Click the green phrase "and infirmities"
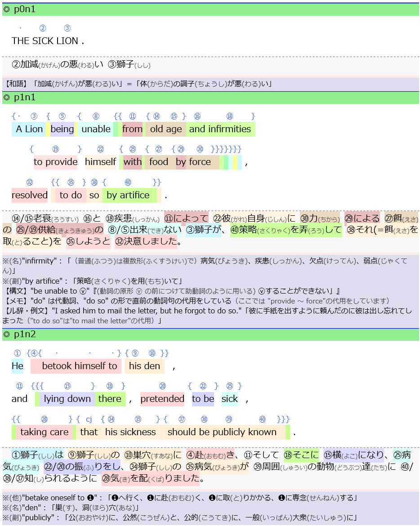Image resolution: width=420 pixels, height=526 pixels. 220,129
